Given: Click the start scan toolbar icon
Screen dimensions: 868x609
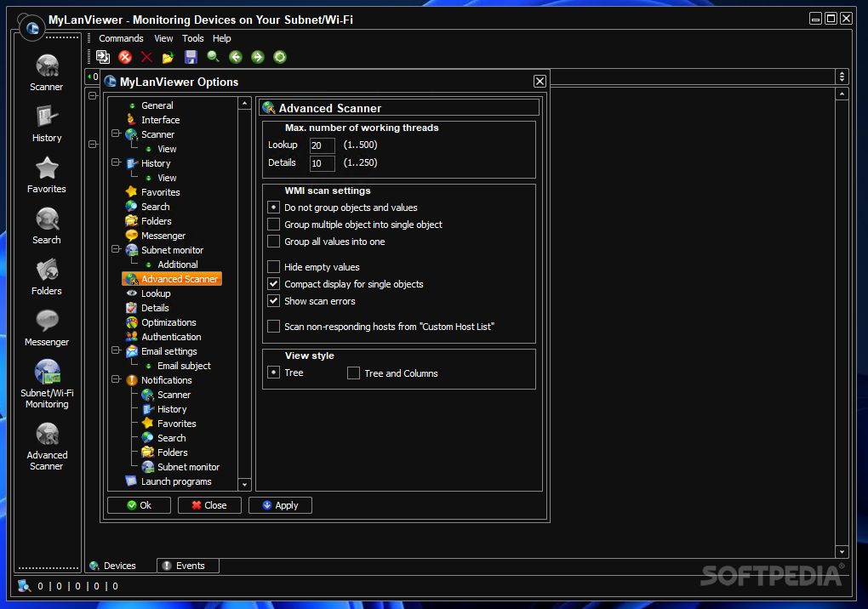Looking at the screenshot, I should (103, 57).
